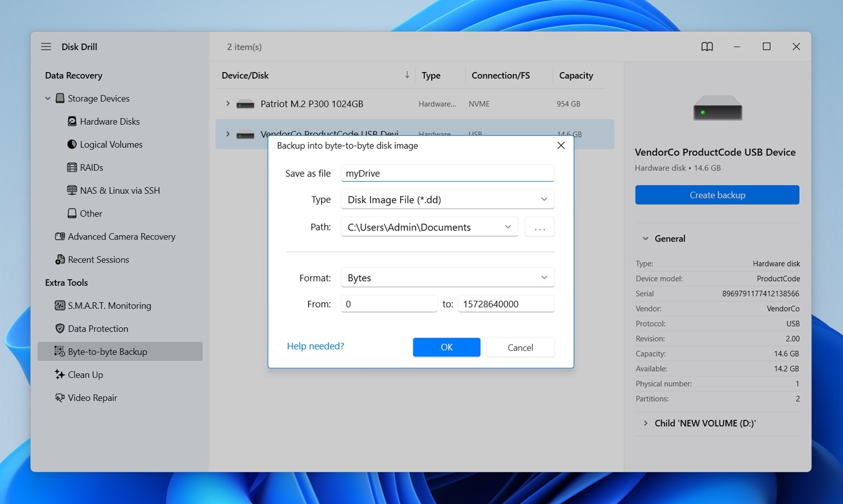Click the From byte offset field
The width and height of the screenshot is (843, 504).
[389, 304]
